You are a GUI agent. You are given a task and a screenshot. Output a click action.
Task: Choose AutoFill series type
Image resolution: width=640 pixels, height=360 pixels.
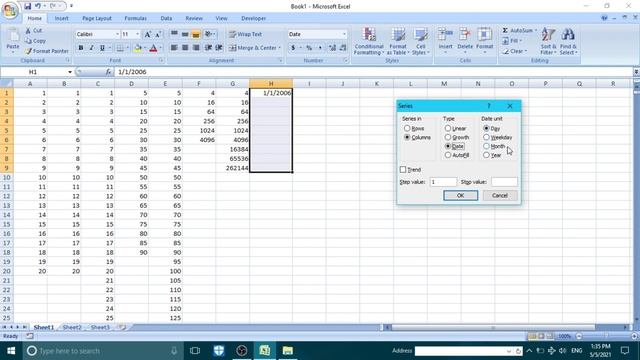(x=448, y=155)
